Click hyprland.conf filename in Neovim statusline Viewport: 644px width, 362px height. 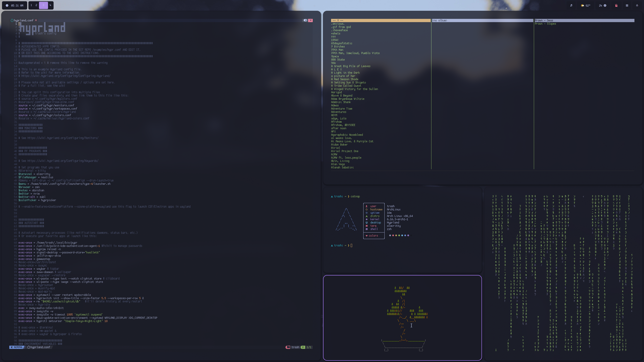coord(40,347)
